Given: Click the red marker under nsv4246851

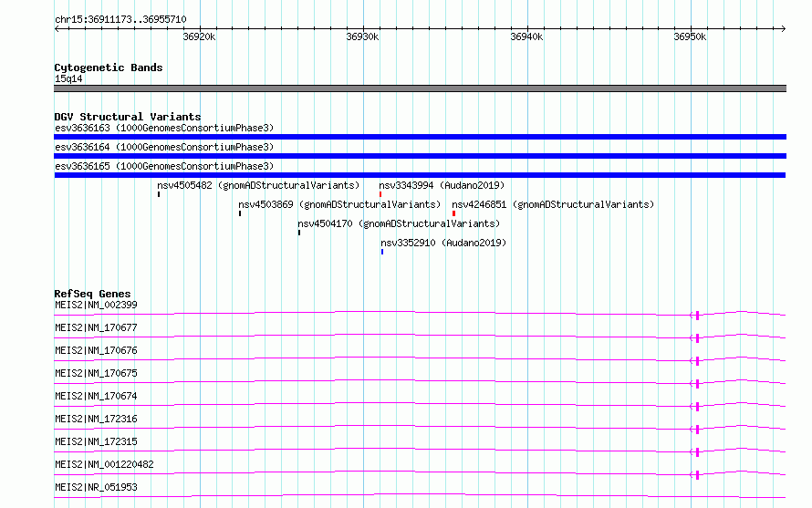Looking at the screenshot, I should [453, 213].
